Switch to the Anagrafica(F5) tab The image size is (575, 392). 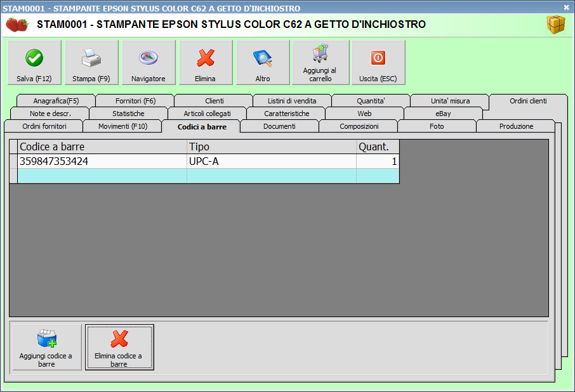56,101
